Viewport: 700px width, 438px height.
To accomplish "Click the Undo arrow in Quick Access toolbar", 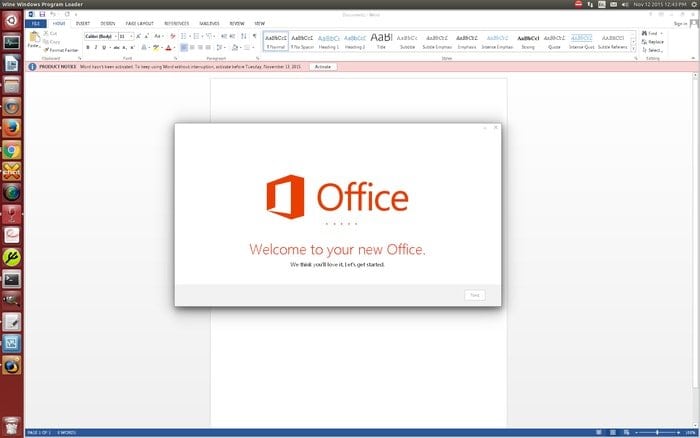I will (x=53, y=14).
